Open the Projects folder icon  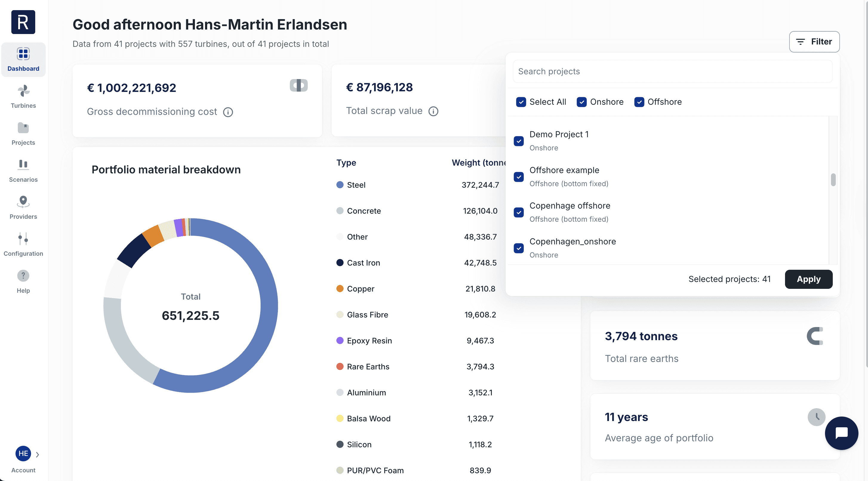(x=23, y=128)
